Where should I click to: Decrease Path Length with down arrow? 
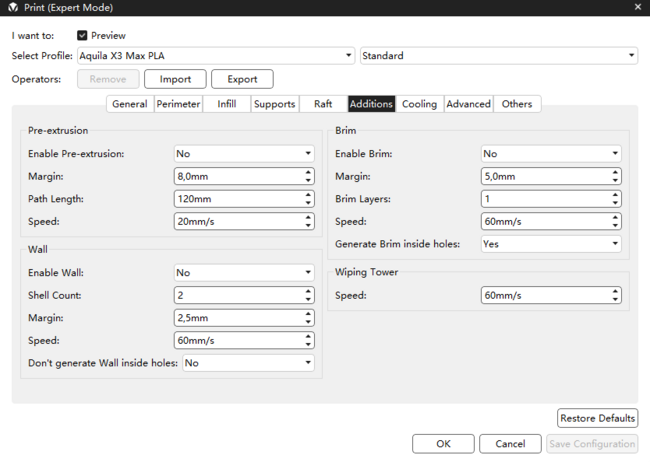point(308,203)
